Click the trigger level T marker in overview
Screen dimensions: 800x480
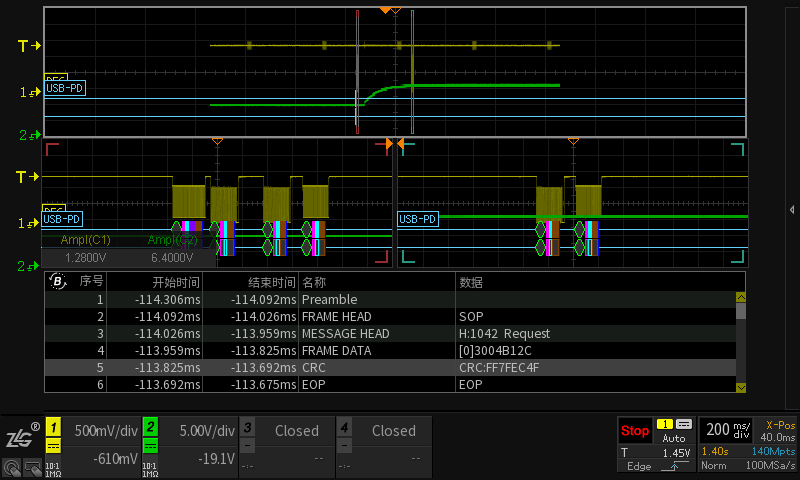click(x=30, y=46)
